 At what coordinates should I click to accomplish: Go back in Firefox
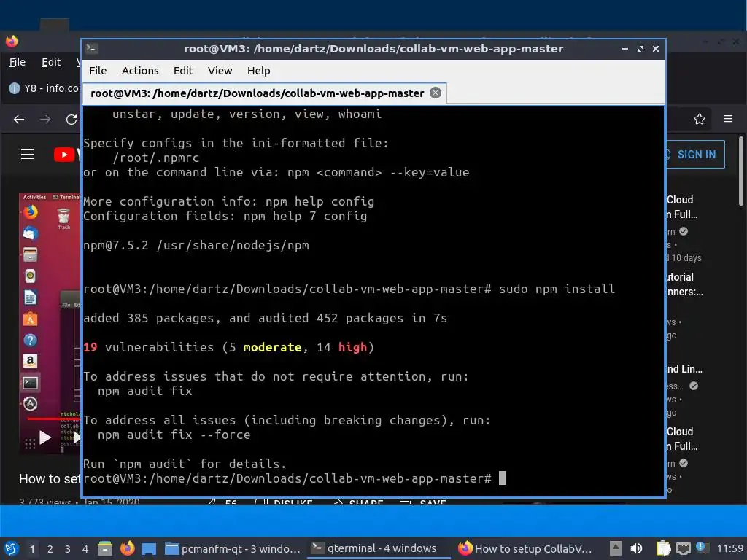click(18, 119)
